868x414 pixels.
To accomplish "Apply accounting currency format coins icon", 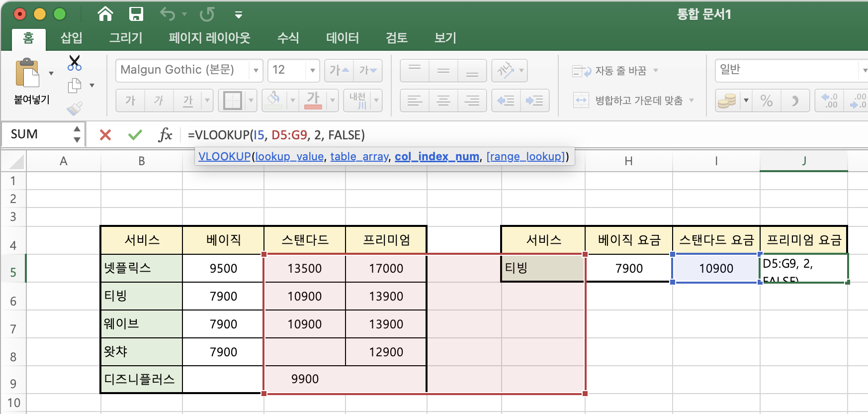I will [x=727, y=101].
